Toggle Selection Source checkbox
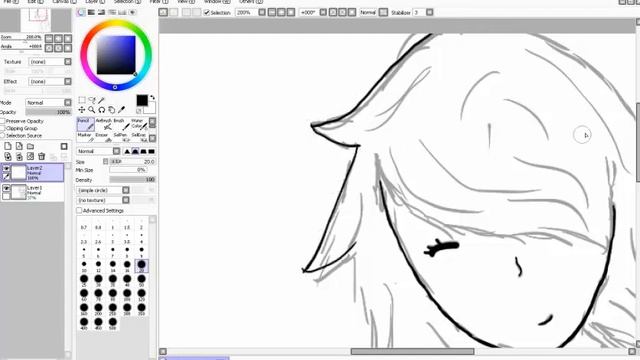This screenshot has width=640, height=360. 2,135
